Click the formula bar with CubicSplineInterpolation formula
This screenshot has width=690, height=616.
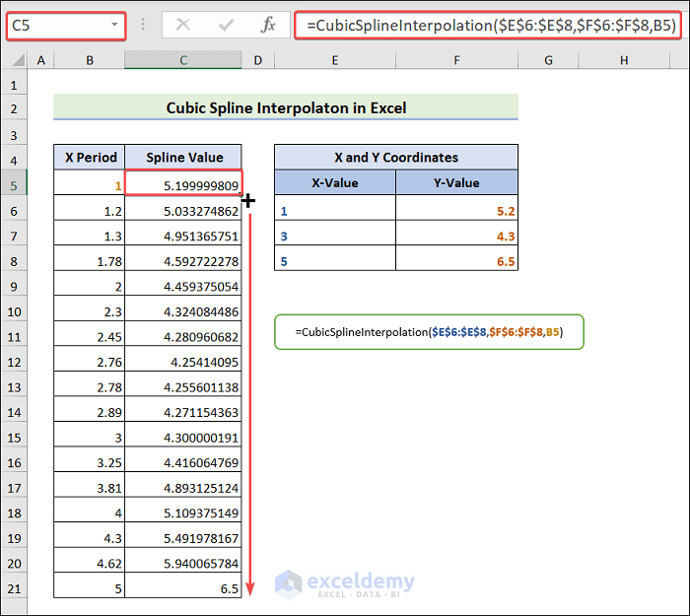488,26
